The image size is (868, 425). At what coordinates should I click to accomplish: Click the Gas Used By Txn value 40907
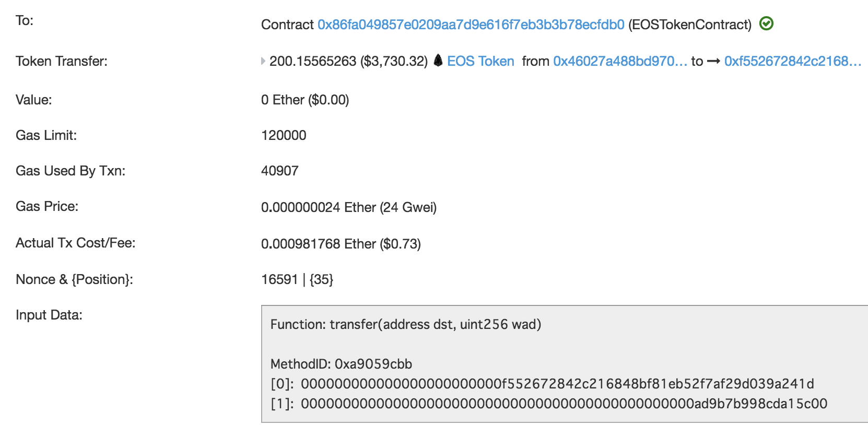click(x=280, y=170)
